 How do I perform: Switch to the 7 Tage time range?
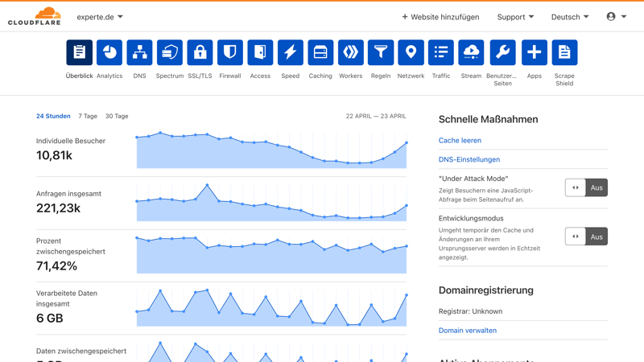pyautogui.click(x=88, y=116)
